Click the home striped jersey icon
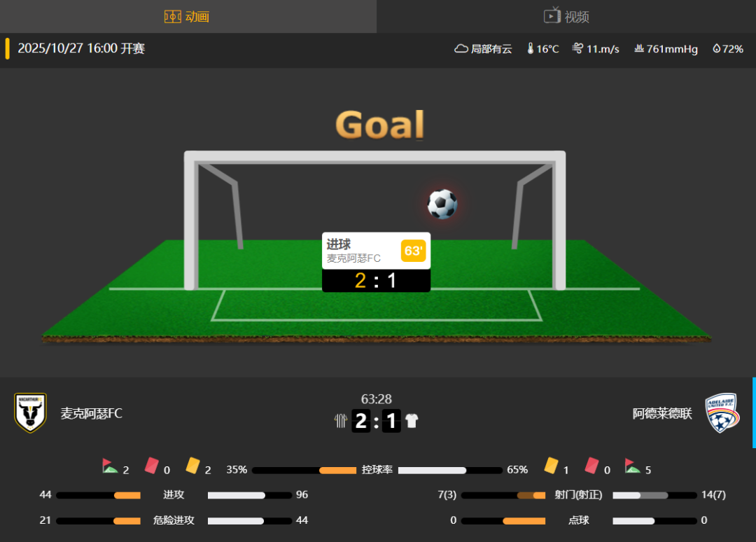The width and height of the screenshot is (756, 542). (340, 420)
